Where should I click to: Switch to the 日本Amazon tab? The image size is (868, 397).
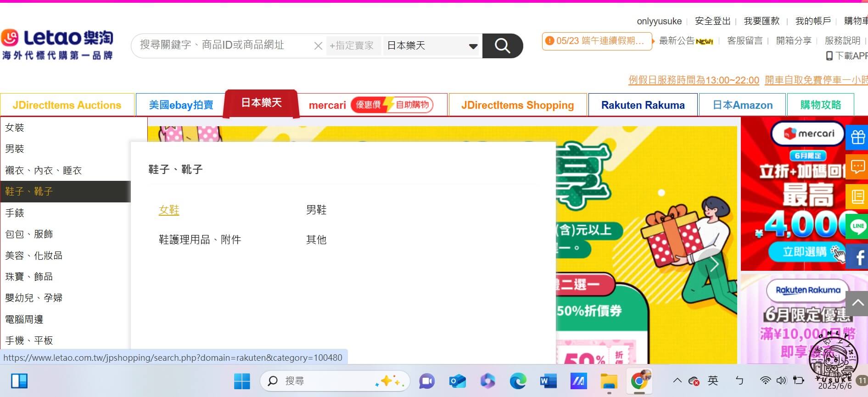(x=742, y=105)
